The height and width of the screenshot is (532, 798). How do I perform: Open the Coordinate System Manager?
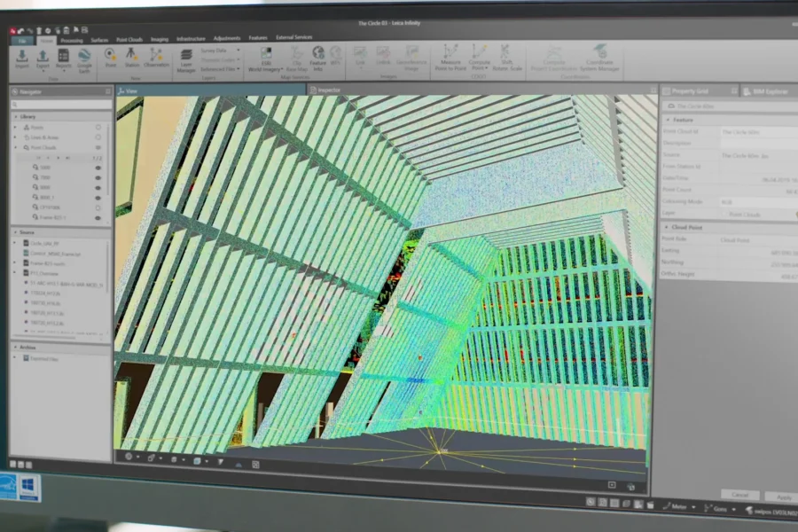[x=599, y=58]
